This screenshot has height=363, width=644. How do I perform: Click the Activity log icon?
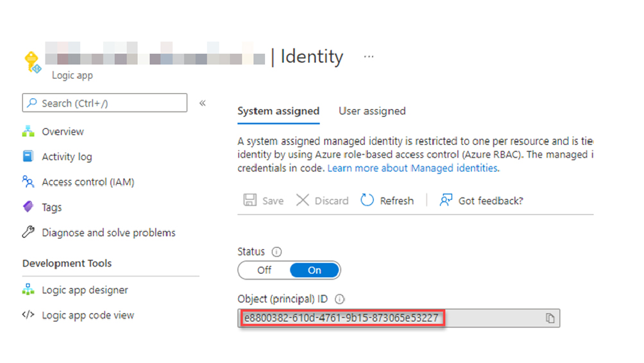28,156
